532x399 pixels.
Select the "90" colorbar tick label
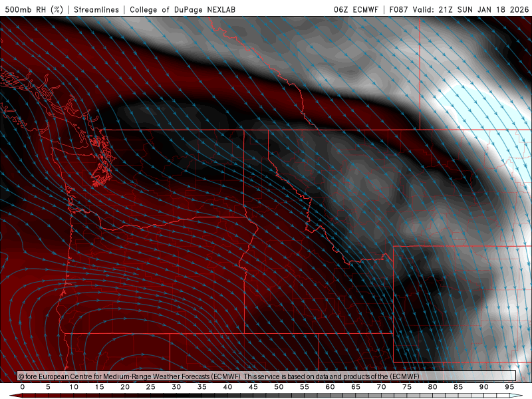click(484, 387)
